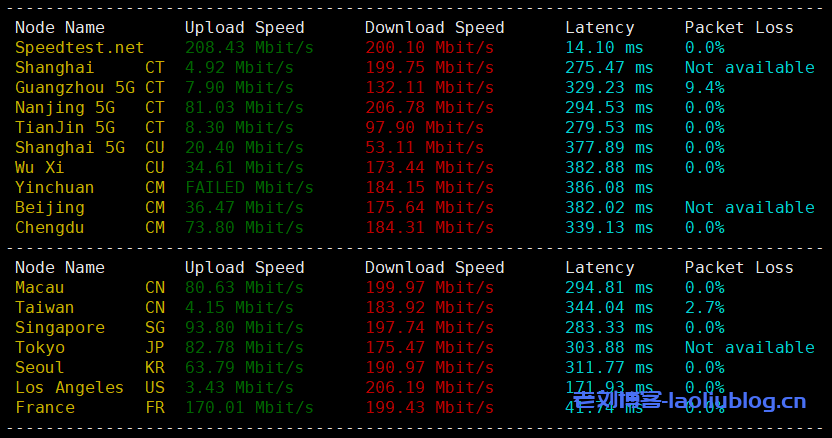The height and width of the screenshot is (438, 832).
Task: Select the Shanghai CT upload speed value
Action: tap(239, 68)
